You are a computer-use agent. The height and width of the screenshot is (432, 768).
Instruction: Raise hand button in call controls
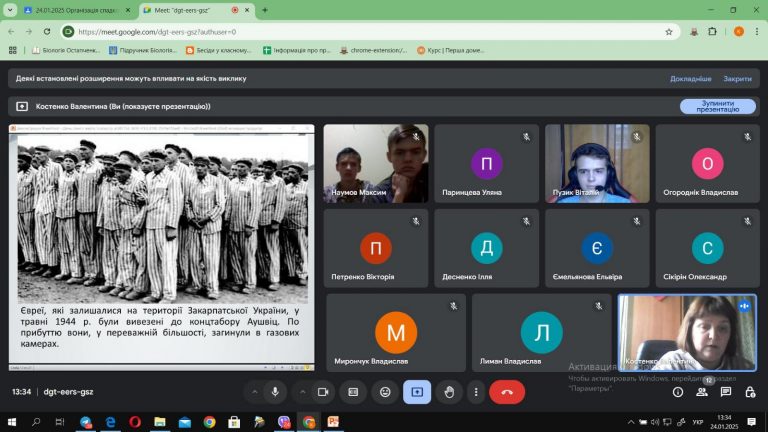tap(449, 392)
